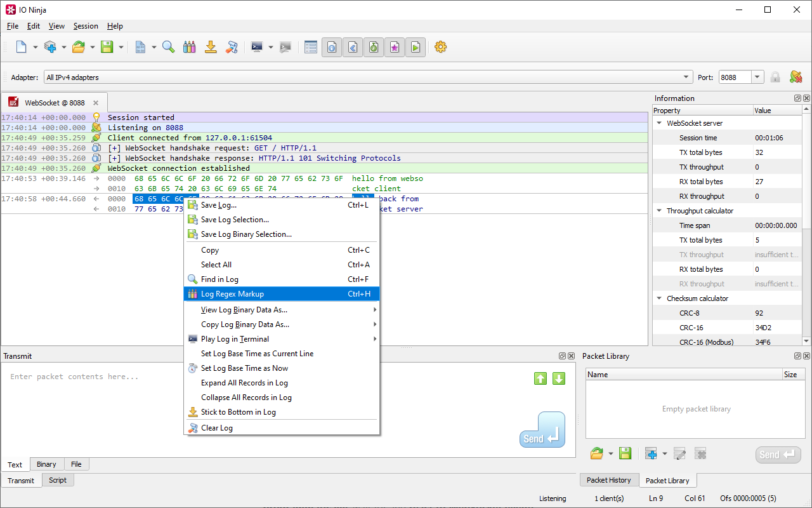This screenshot has height=508, width=812.
Task: Click the WebSocket listen icon beside Port
Action: coord(796,77)
